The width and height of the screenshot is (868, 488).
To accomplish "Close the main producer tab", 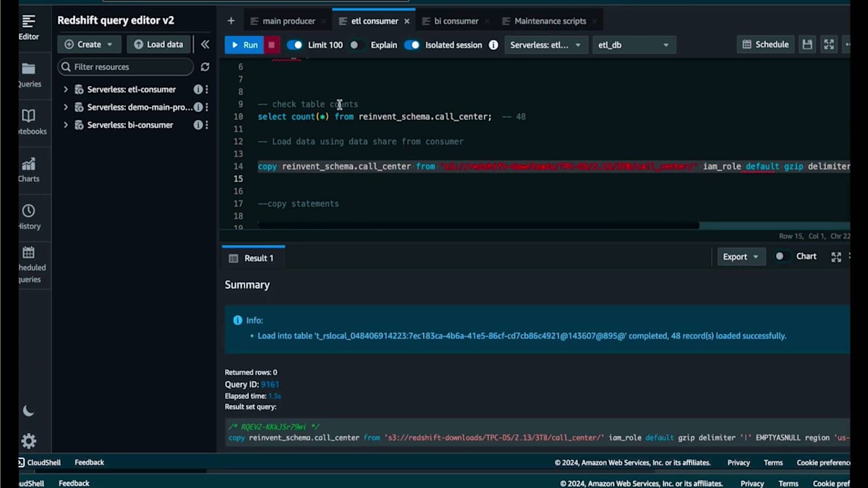I will [323, 21].
